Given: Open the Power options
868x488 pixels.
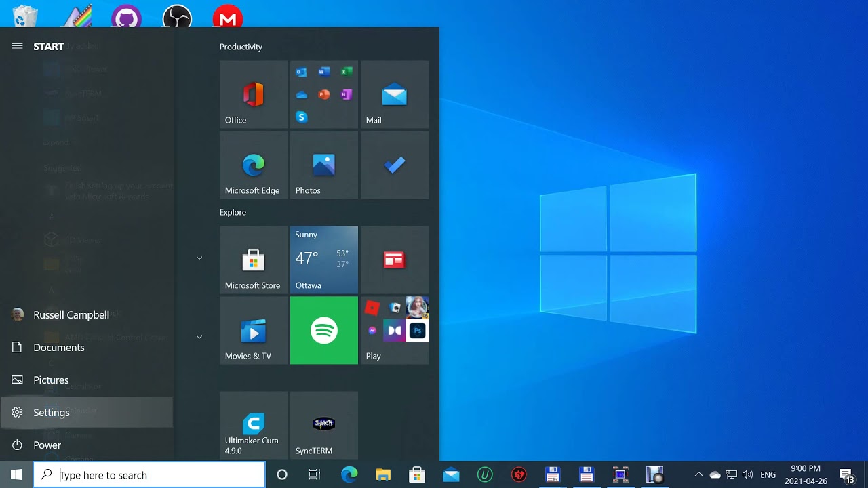Looking at the screenshot, I should [x=87, y=445].
